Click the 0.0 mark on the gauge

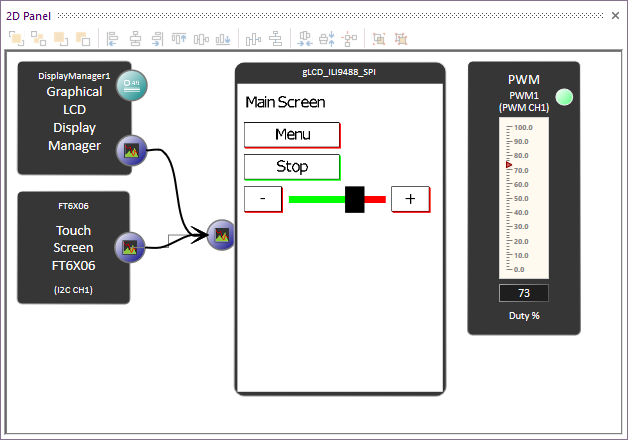tap(519, 269)
